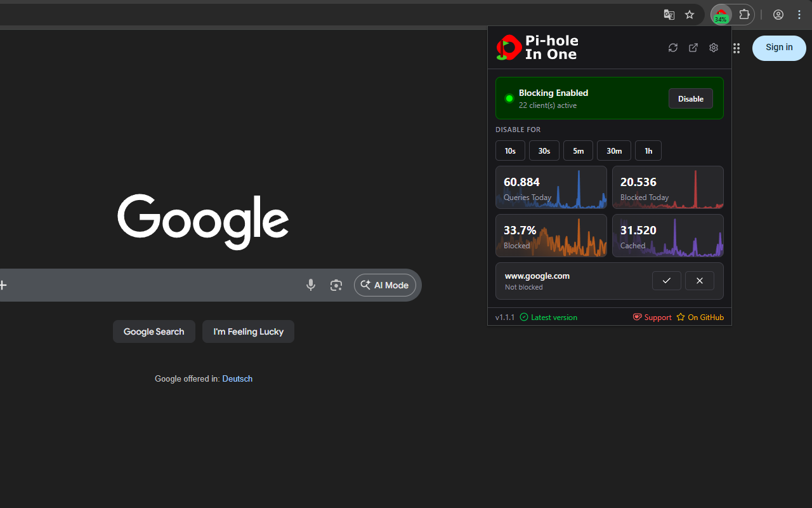The width and height of the screenshot is (812, 508).
Task: Bookmark this page with the star icon
Action: click(690, 15)
